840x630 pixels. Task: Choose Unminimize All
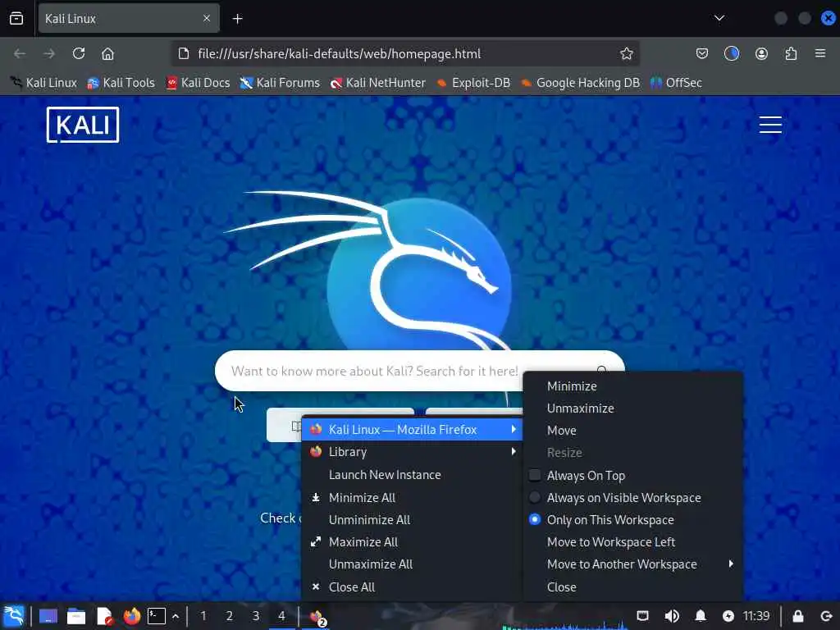point(413,519)
